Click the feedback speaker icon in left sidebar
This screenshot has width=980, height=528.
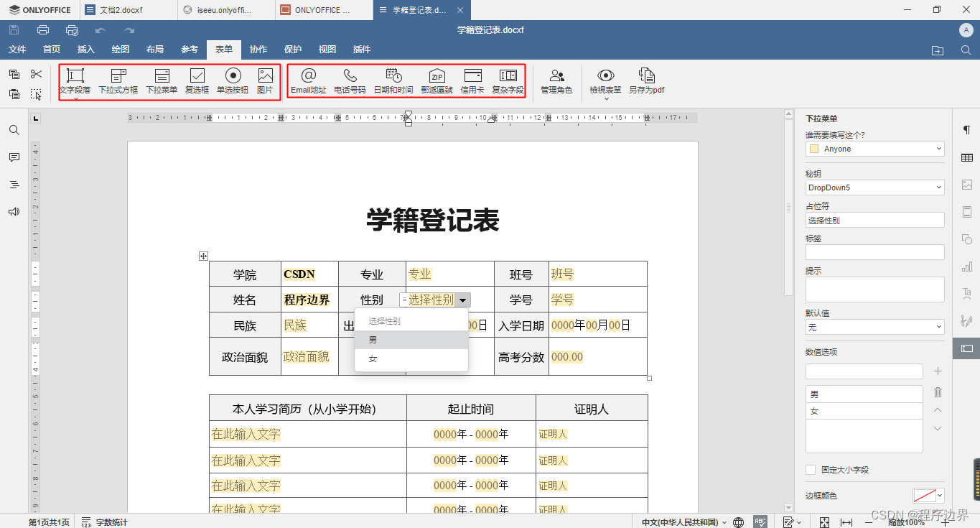click(x=14, y=212)
